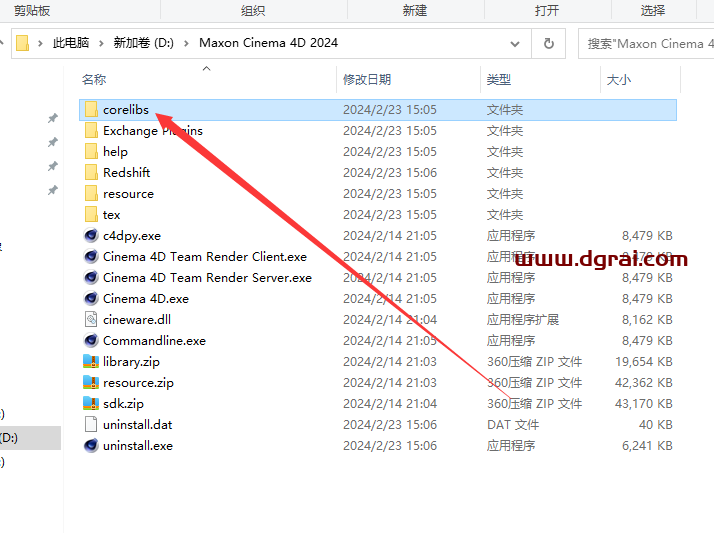
Task: Click the 2024/2/23 15:06 date of Redshift
Action: [390, 173]
